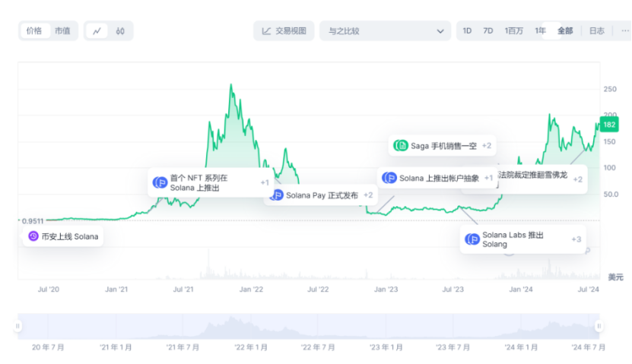632x364 pixels.
Task: Expand the 与之比较 compare dropdown
Action: click(385, 31)
